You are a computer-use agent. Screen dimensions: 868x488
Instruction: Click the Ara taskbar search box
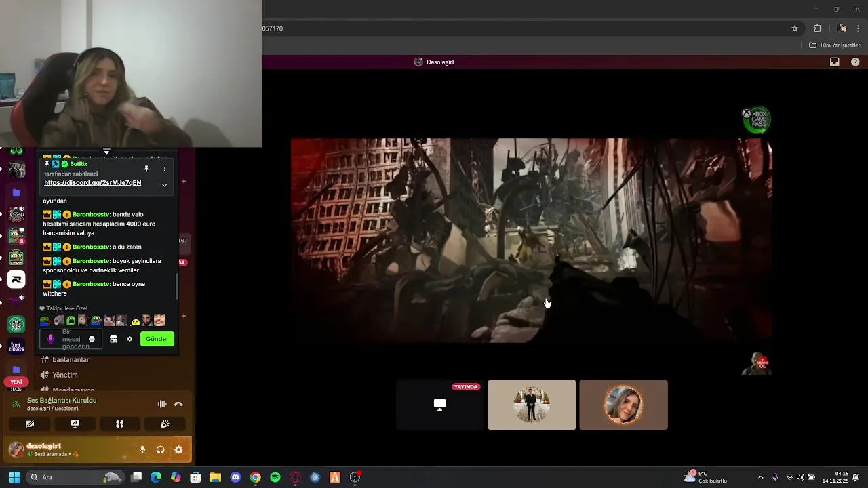coord(75,477)
